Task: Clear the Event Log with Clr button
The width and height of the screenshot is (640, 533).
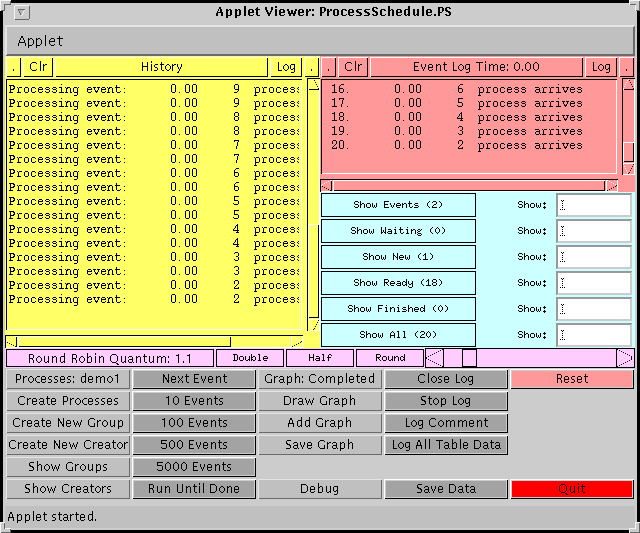Action: [354, 67]
